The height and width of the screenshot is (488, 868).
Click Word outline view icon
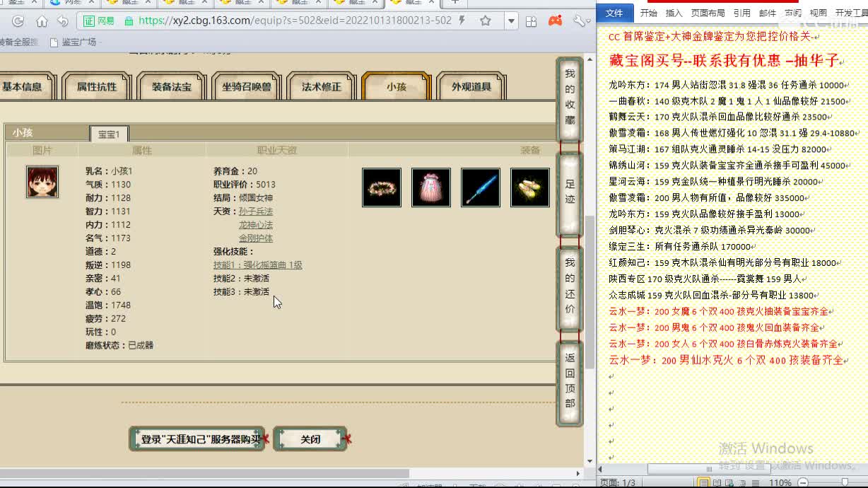741,482
